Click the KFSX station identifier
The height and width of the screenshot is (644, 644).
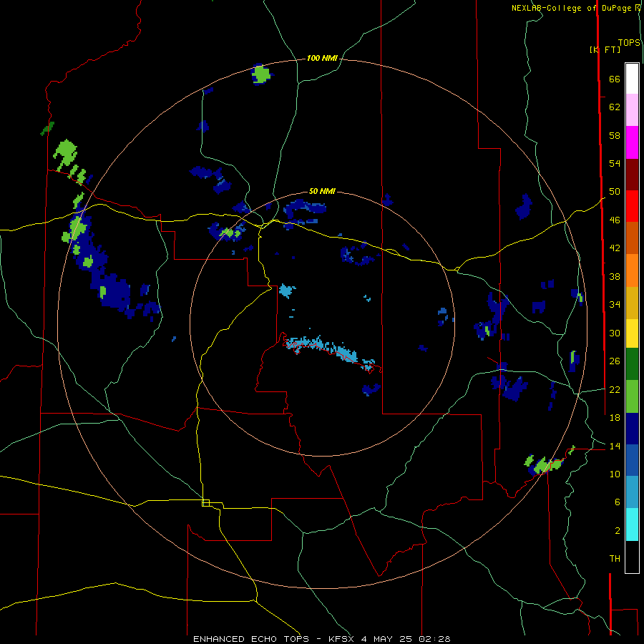pos(341,639)
